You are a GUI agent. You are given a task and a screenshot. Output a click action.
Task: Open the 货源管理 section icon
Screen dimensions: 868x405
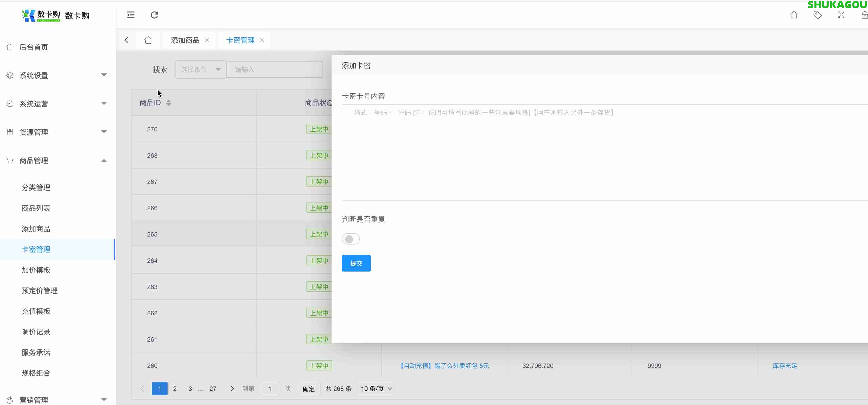(10, 132)
